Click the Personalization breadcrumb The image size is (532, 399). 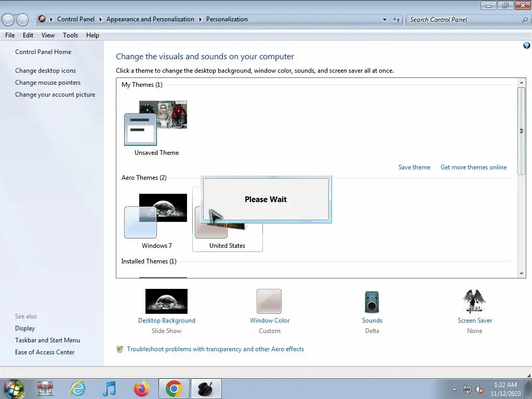[227, 19]
